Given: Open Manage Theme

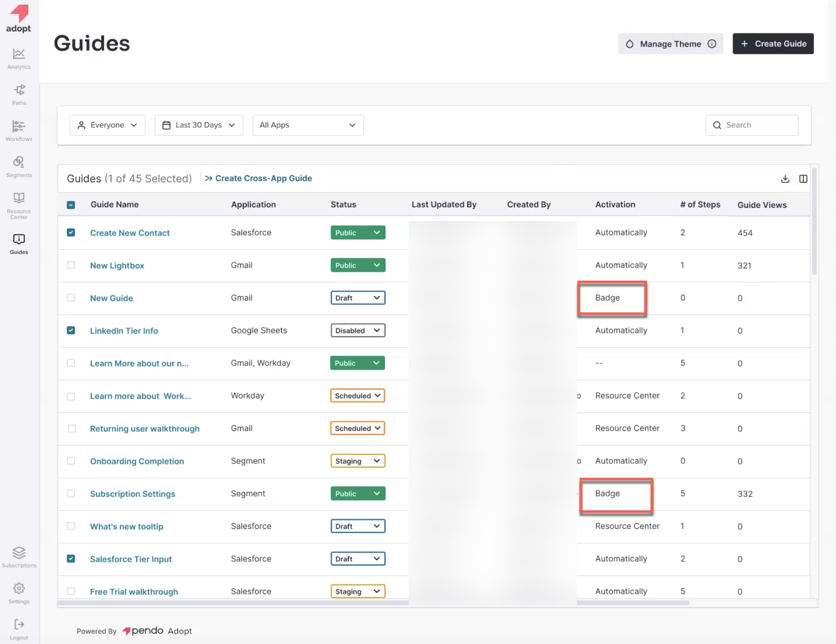Looking at the screenshot, I should coord(670,44).
